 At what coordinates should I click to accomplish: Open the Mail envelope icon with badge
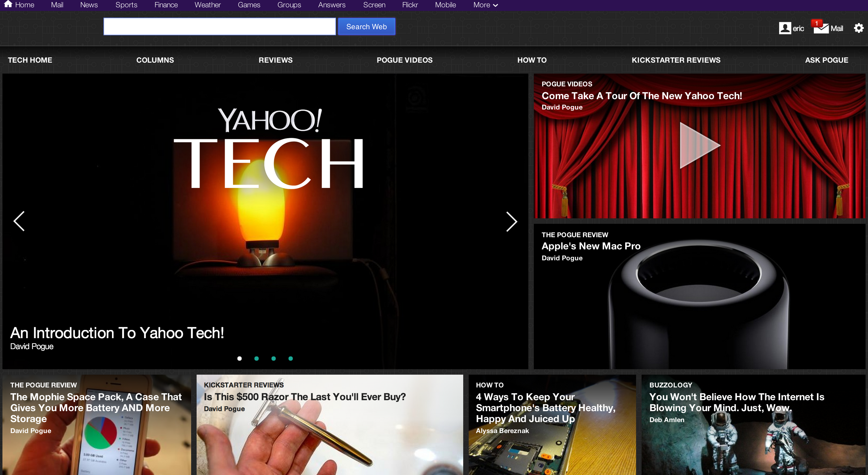pos(821,27)
